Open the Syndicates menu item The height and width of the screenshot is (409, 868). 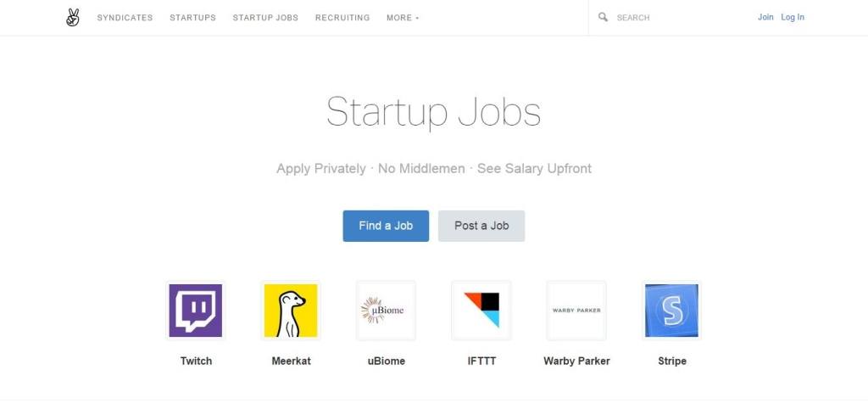[x=125, y=18]
